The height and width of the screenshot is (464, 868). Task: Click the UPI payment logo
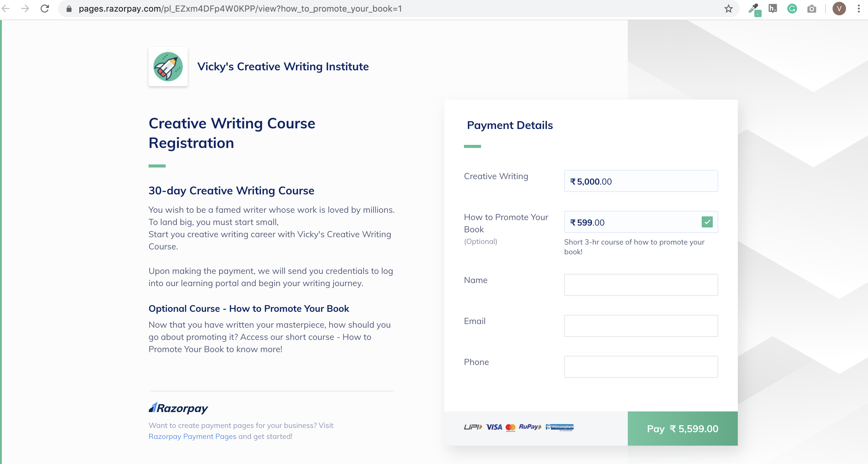473,427
